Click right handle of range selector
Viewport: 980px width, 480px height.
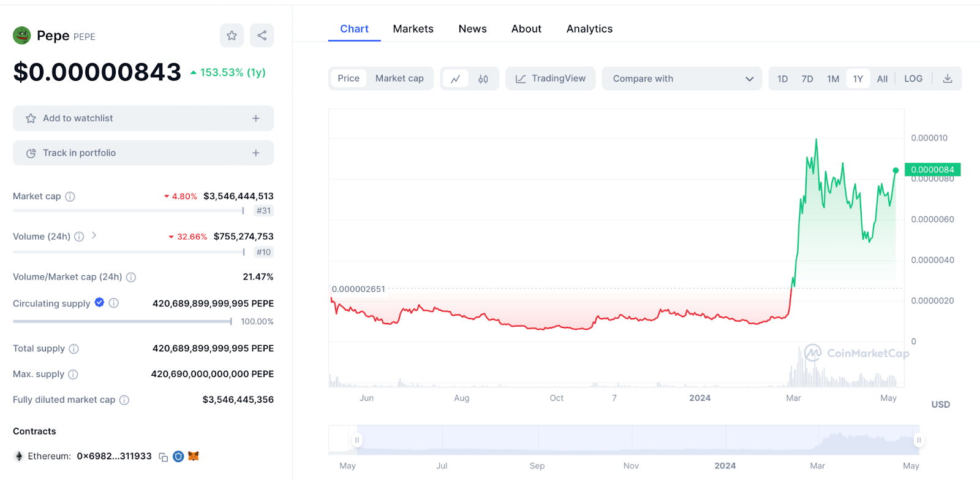(919, 440)
